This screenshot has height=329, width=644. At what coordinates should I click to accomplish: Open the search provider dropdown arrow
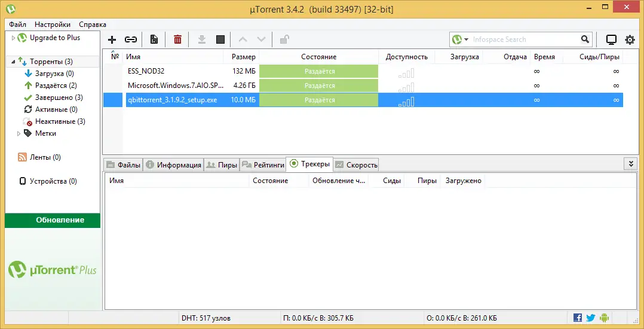click(x=466, y=39)
